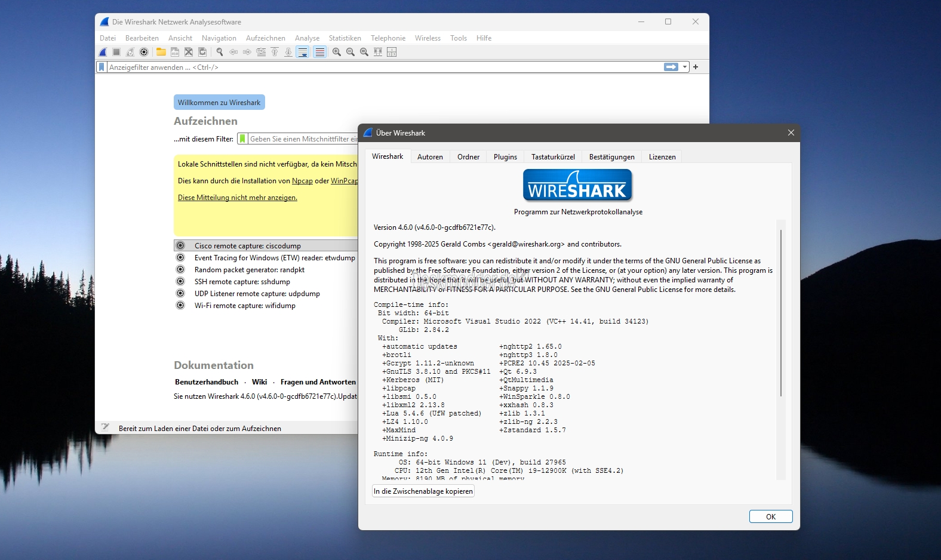Click into the Anzeigefilter input field
Image resolution: width=941 pixels, height=560 pixels.
coord(382,67)
